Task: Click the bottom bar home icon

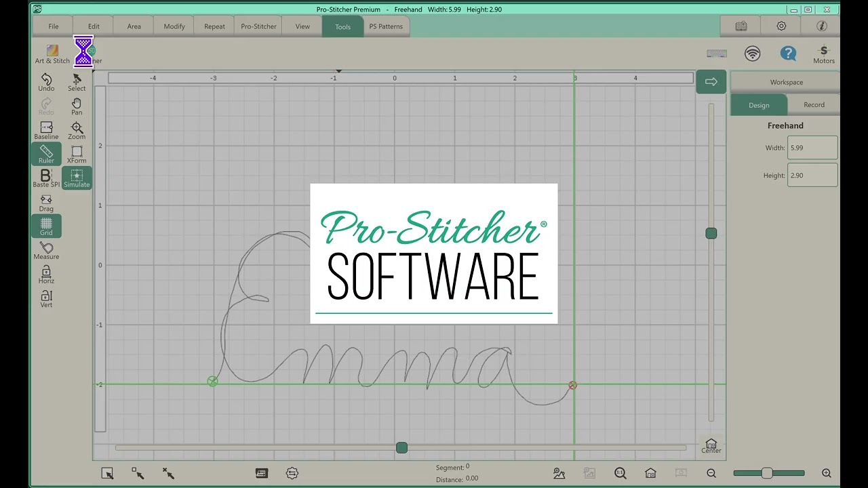Action: pos(650,473)
